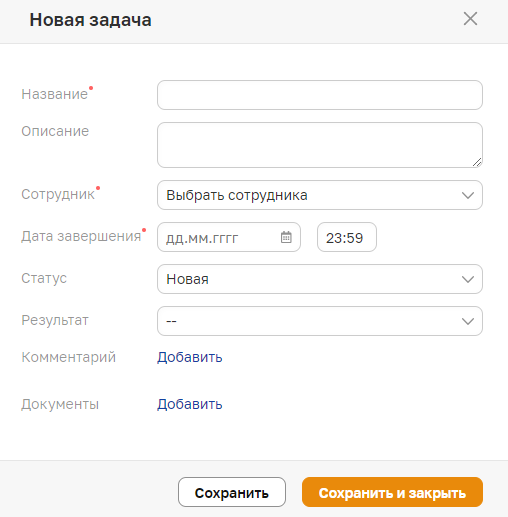Click the Сохранить button
508x517 pixels.
[232, 492]
